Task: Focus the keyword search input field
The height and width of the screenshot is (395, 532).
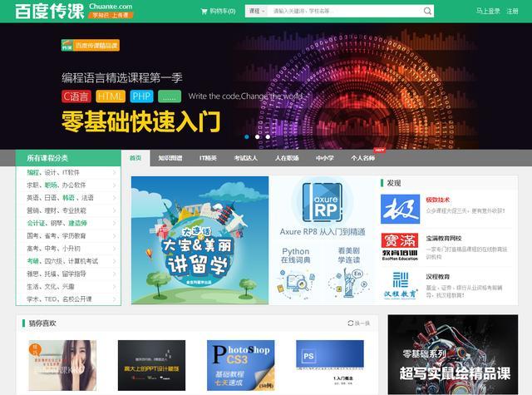Action: coord(344,11)
